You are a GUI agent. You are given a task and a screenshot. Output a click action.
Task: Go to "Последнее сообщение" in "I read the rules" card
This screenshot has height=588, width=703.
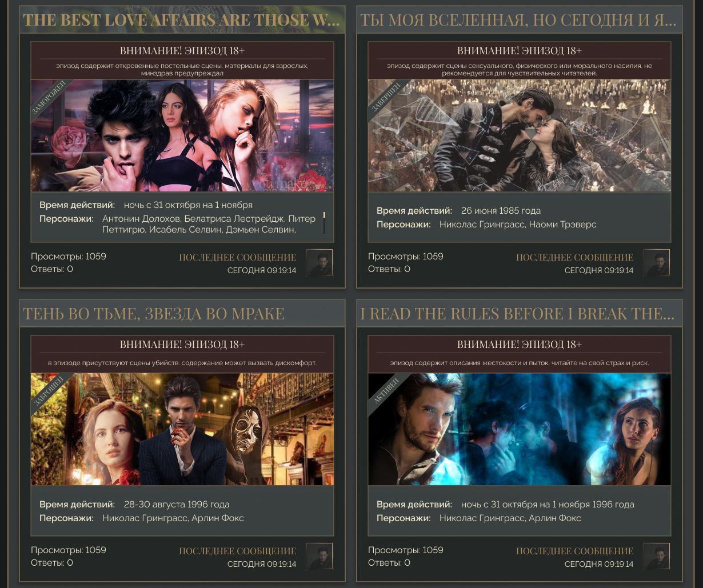(575, 551)
